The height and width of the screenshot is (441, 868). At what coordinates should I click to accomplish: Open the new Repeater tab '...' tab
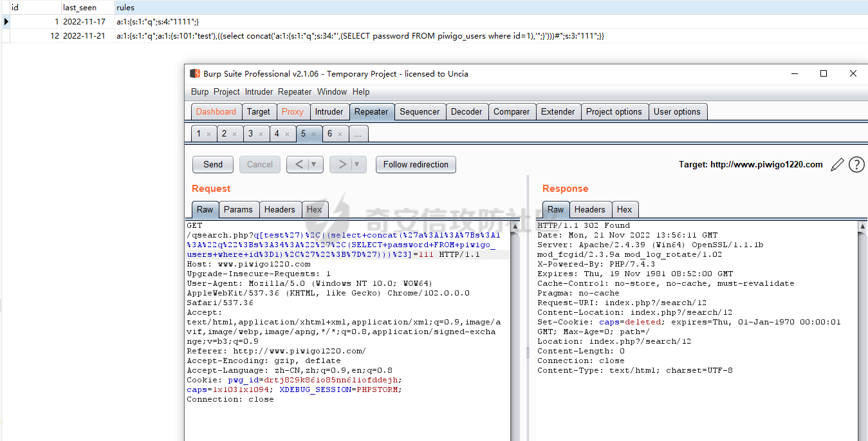pos(358,134)
